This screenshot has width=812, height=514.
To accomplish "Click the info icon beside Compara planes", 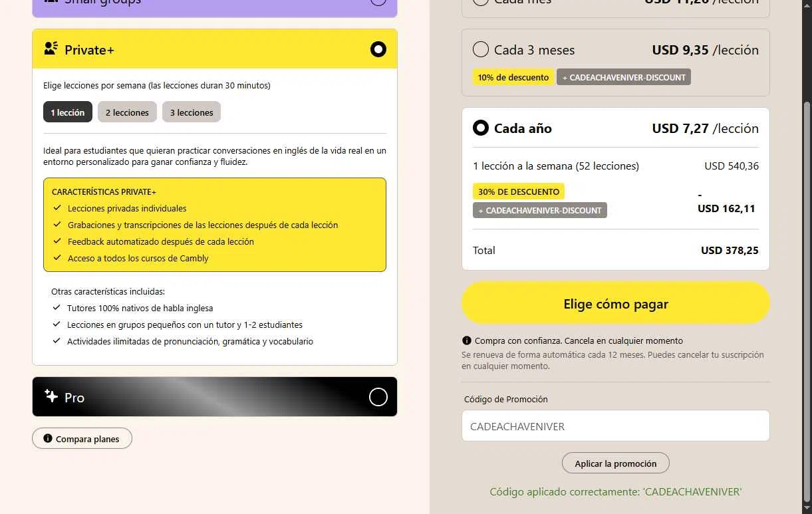I will click(x=48, y=439).
